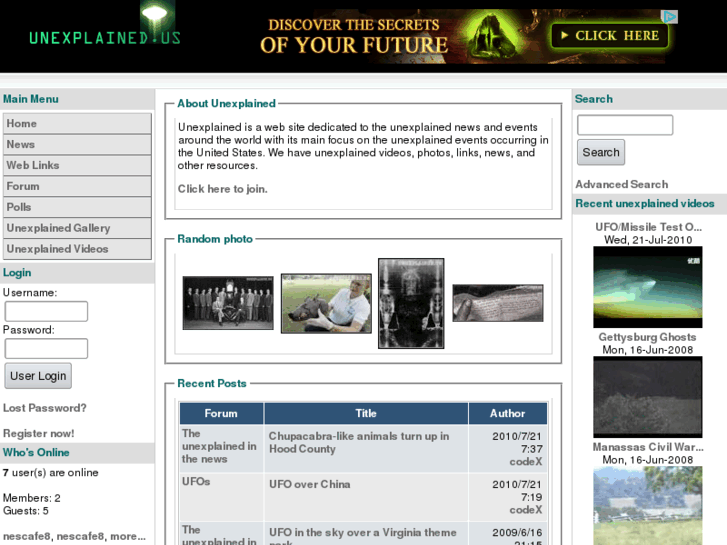Open the News menu item
Viewport: 727px width, 545px height.
pos(77,145)
